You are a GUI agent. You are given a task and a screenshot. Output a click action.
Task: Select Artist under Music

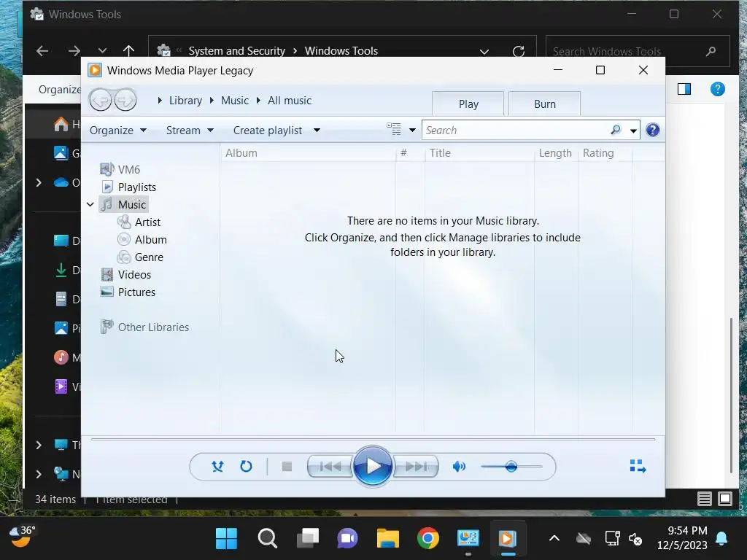click(139, 222)
